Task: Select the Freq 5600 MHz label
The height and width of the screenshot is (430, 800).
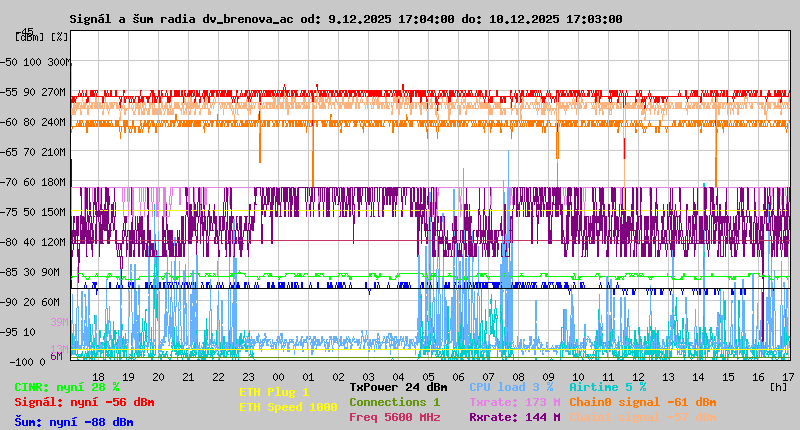Action: click(394, 417)
